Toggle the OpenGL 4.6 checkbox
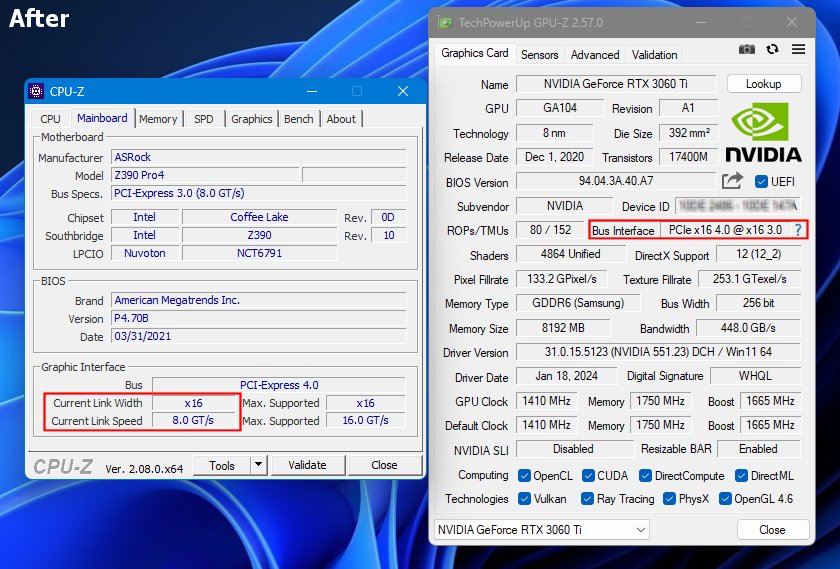 pyautogui.click(x=725, y=499)
